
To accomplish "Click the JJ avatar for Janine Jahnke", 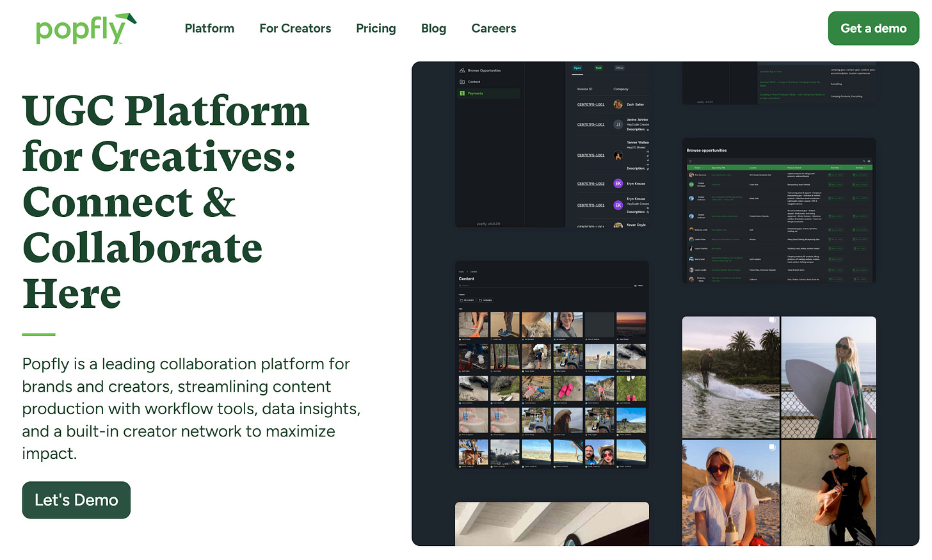I will pyautogui.click(x=618, y=125).
